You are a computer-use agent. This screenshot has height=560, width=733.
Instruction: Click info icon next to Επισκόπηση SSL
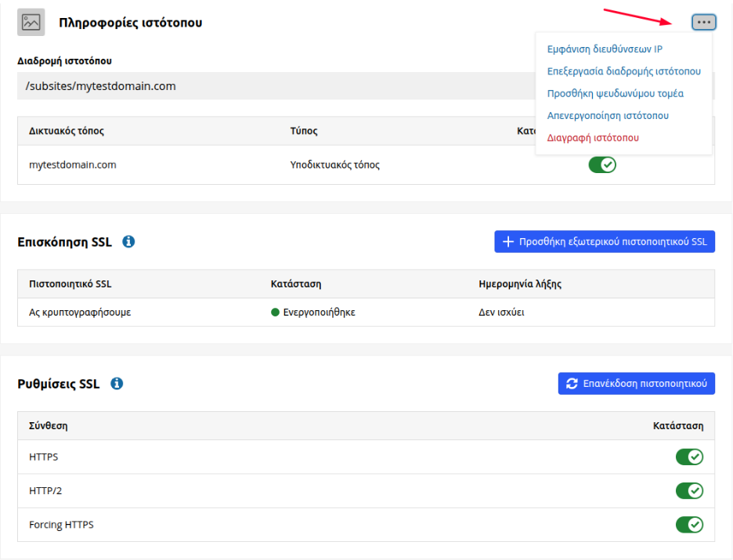(128, 242)
